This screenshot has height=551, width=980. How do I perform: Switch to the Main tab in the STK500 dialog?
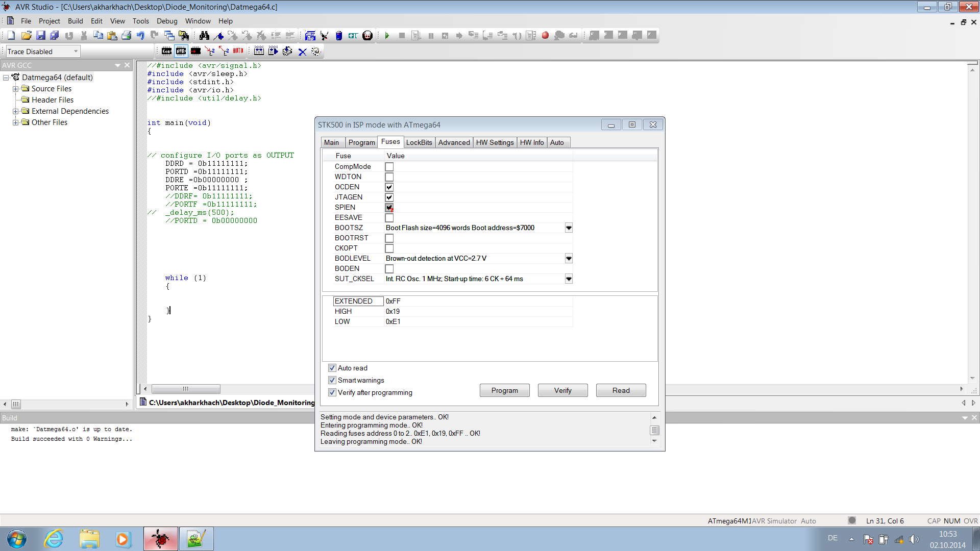click(x=332, y=142)
